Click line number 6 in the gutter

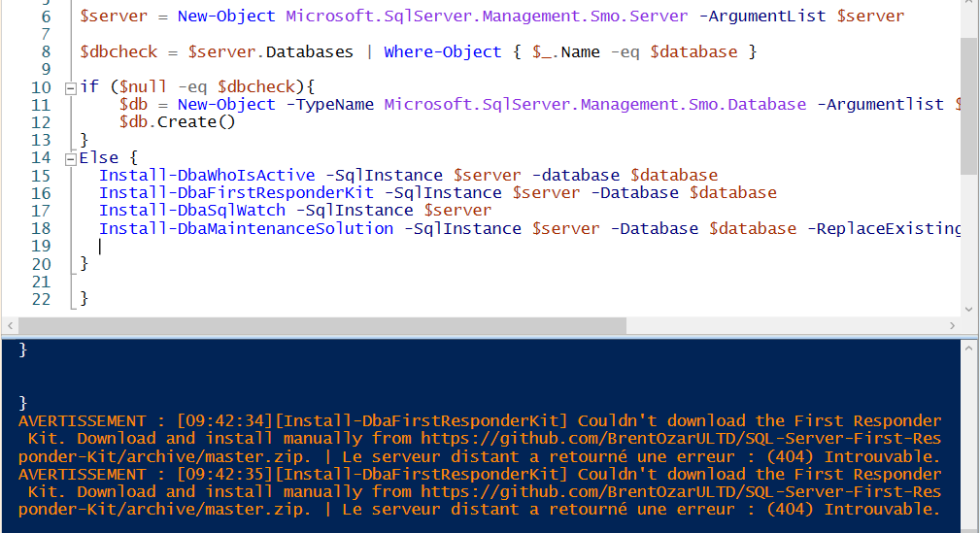(x=46, y=17)
